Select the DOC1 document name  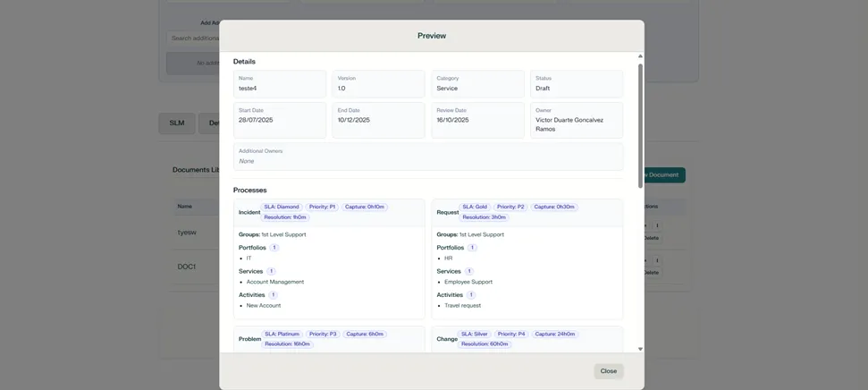(x=187, y=267)
